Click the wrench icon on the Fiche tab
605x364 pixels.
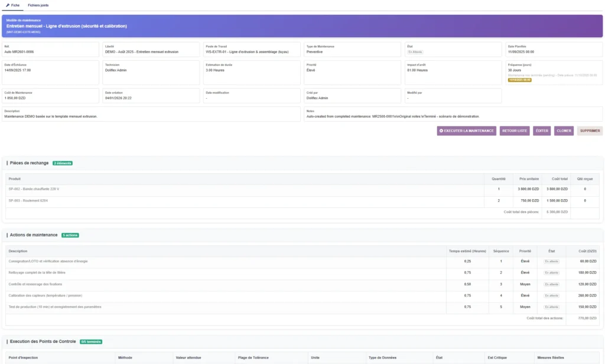[8, 5]
